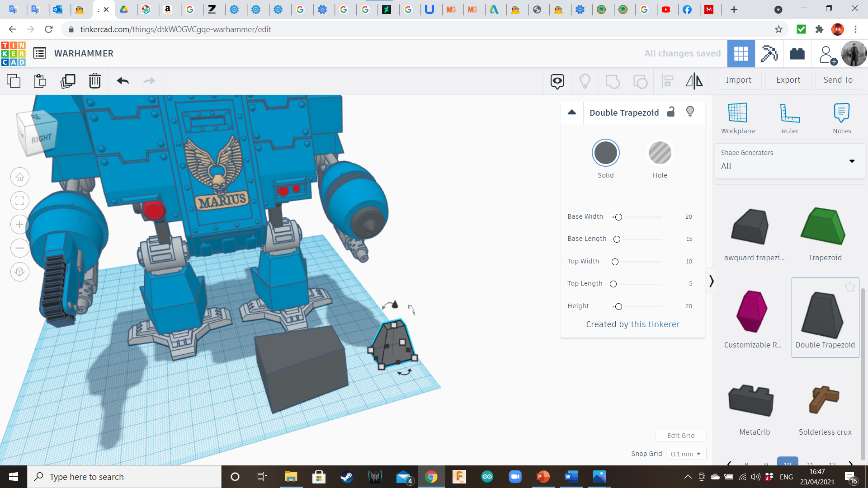Set shape to Hole
868x488 pixels.
(660, 153)
